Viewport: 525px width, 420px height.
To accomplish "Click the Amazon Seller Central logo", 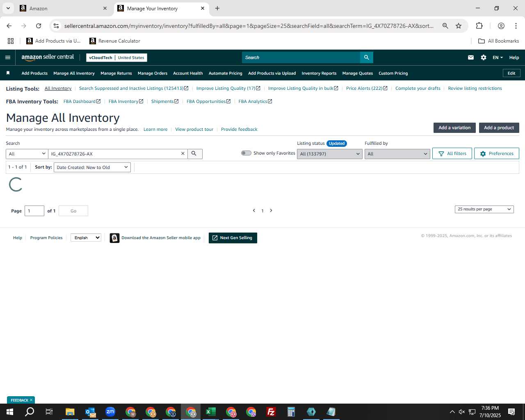I will point(48,57).
